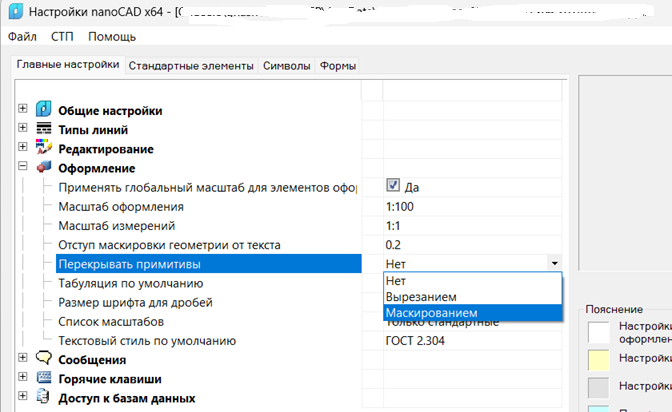This screenshot has width=672, height=412.
Task: Click the Общие настройки category icon
Action: click(43, 109)
